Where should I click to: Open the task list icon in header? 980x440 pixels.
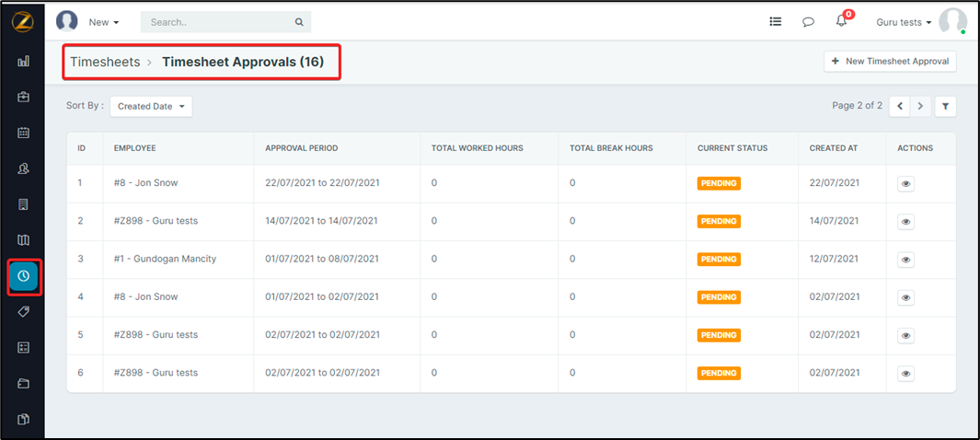(776, 21)
